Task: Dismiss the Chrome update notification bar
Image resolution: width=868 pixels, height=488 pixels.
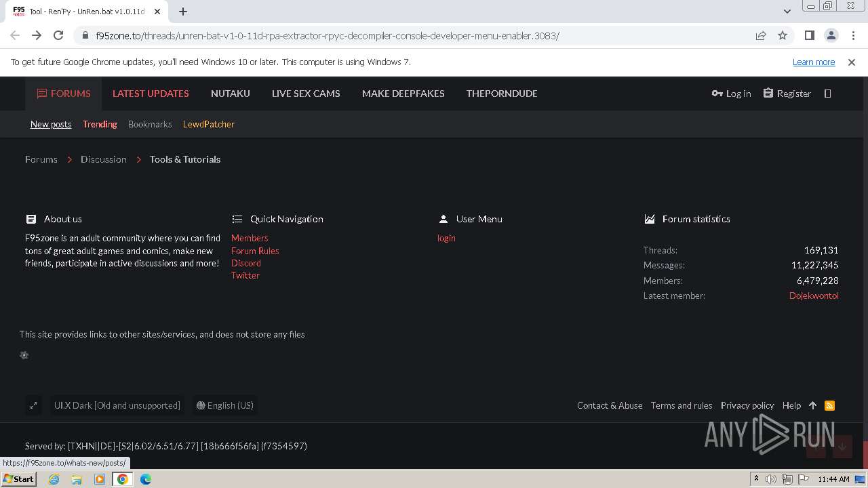Action: (x=852, y=62)
